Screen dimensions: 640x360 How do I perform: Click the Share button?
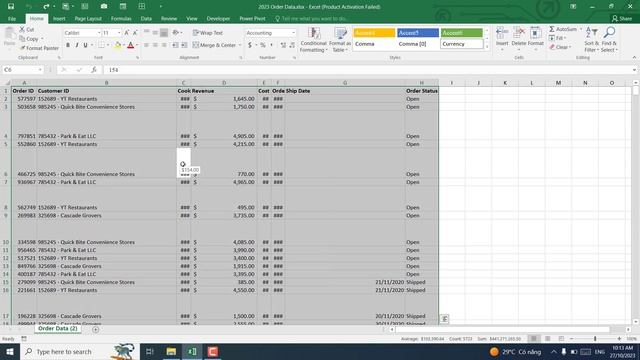click(622, 18)
